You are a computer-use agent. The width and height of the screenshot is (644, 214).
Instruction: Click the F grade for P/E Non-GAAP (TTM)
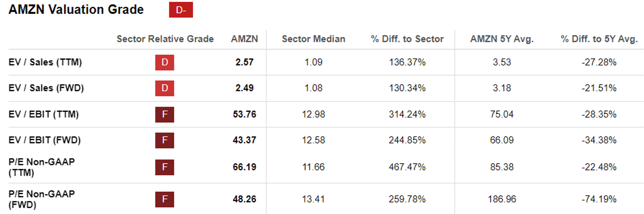165,167
